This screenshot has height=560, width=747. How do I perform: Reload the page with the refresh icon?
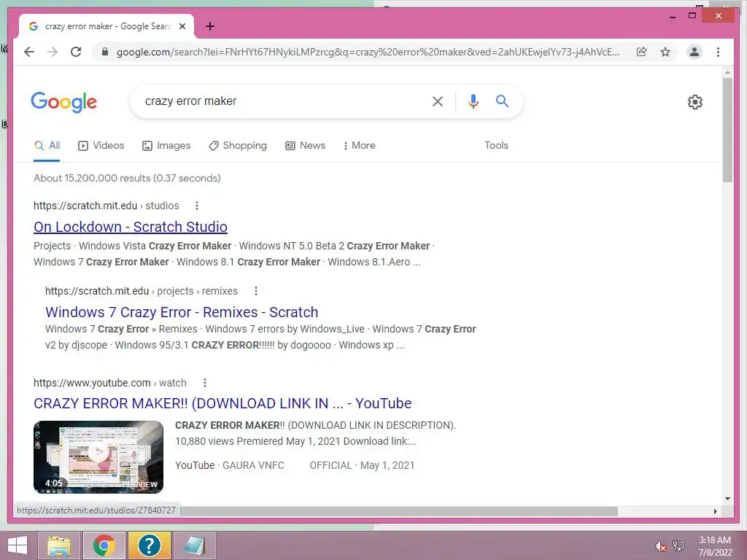point(76,52)
